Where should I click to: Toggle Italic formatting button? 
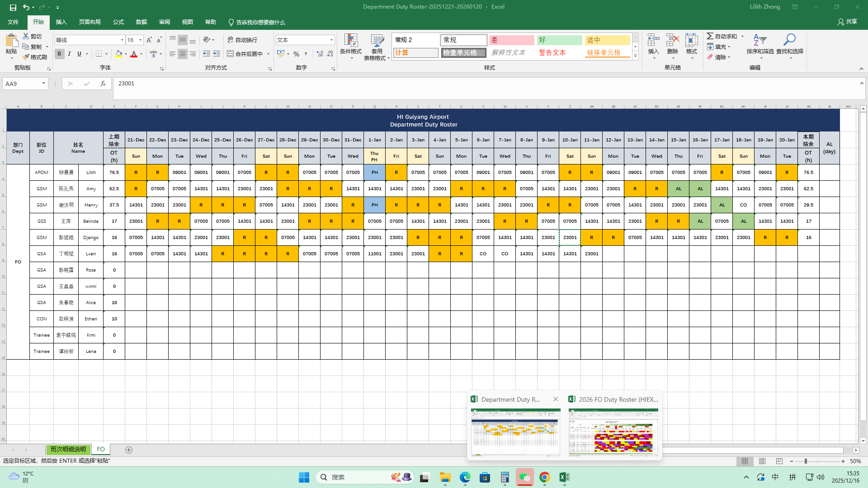click(x=69, y=54)
